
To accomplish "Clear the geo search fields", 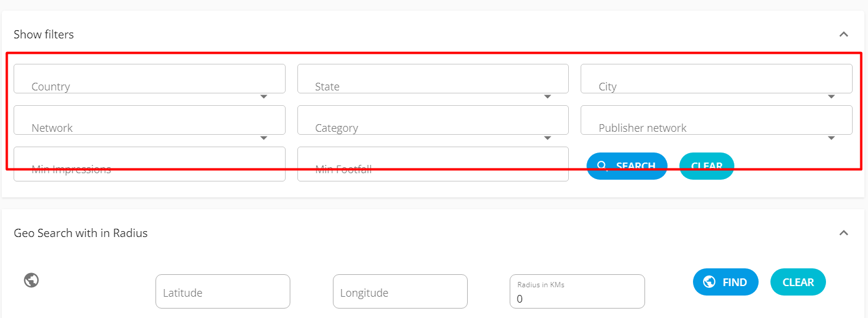I will coord(798,282).
